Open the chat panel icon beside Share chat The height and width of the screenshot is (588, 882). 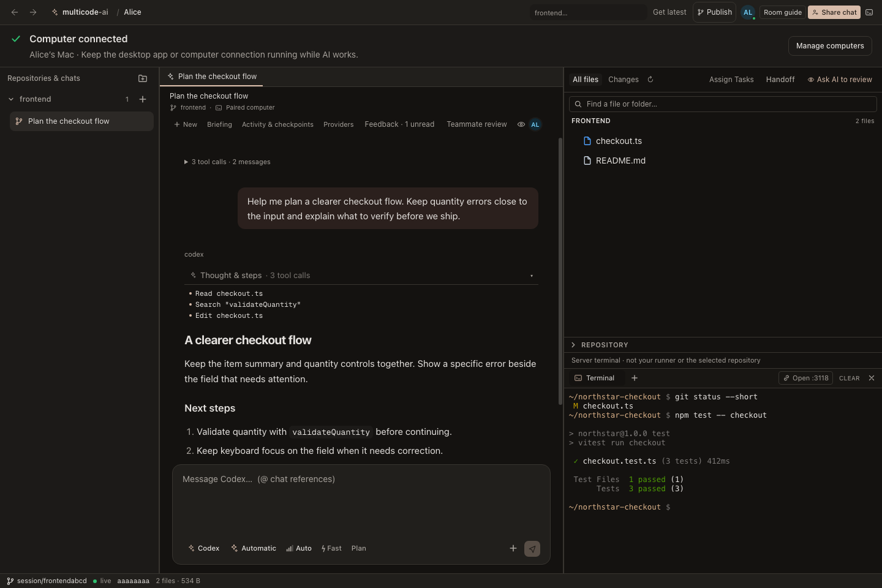869,12
